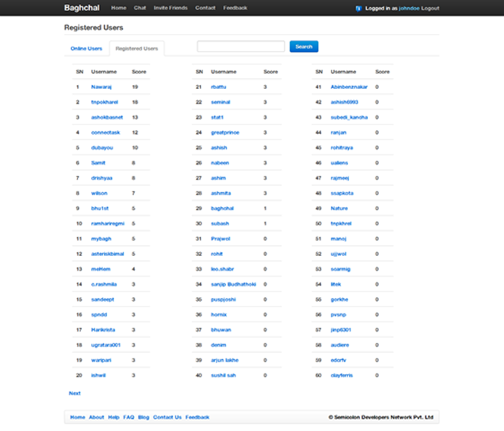Open waripari user link
Screen dimensions: 504x431
102,360
